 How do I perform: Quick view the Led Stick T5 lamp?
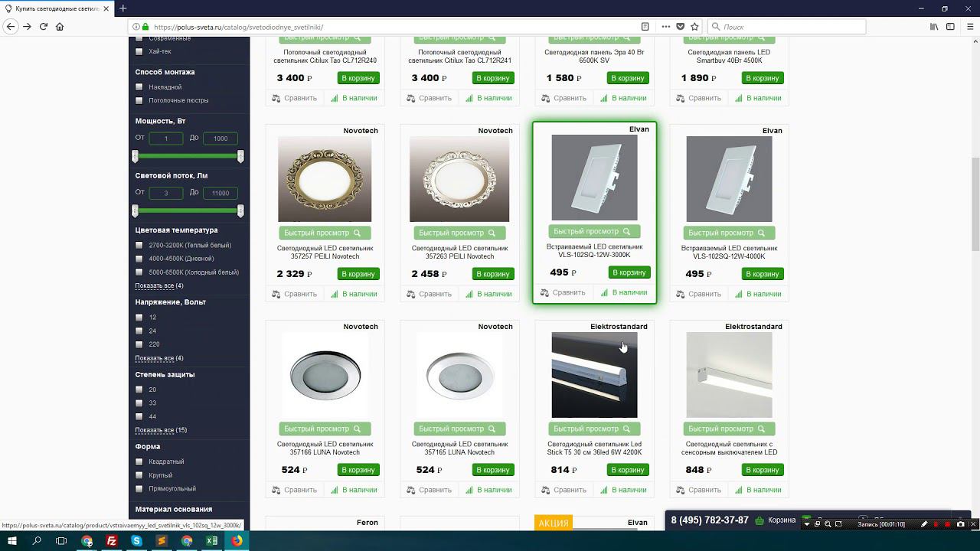pyautogui.click(x=594, y=429)
